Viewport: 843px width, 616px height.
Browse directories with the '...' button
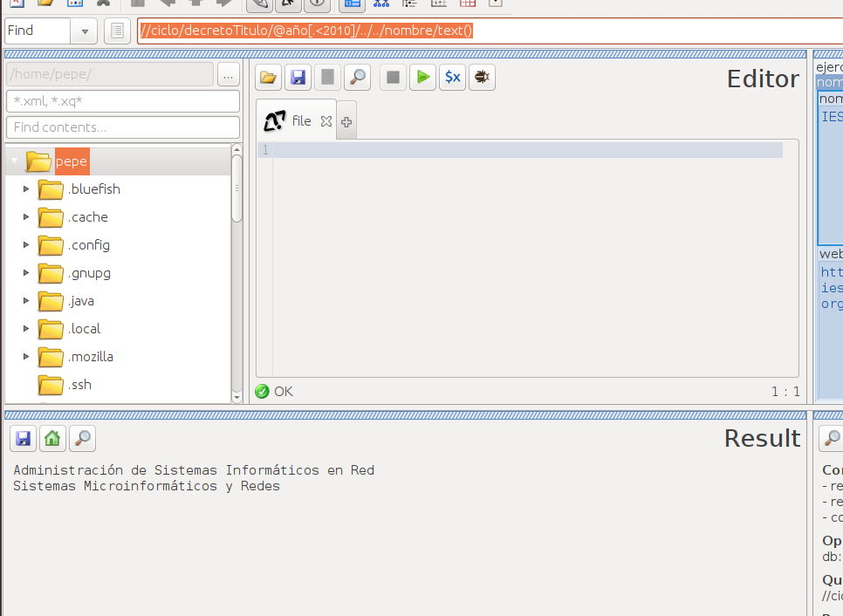click(x=229, y=76)
